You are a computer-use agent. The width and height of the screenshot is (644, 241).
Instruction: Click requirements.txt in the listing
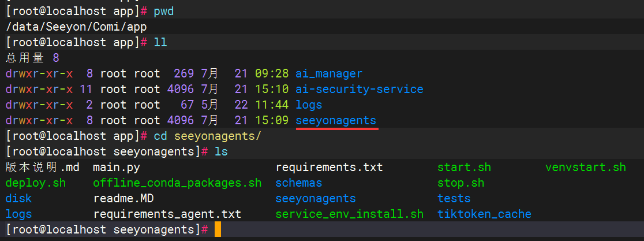point(329,168)
